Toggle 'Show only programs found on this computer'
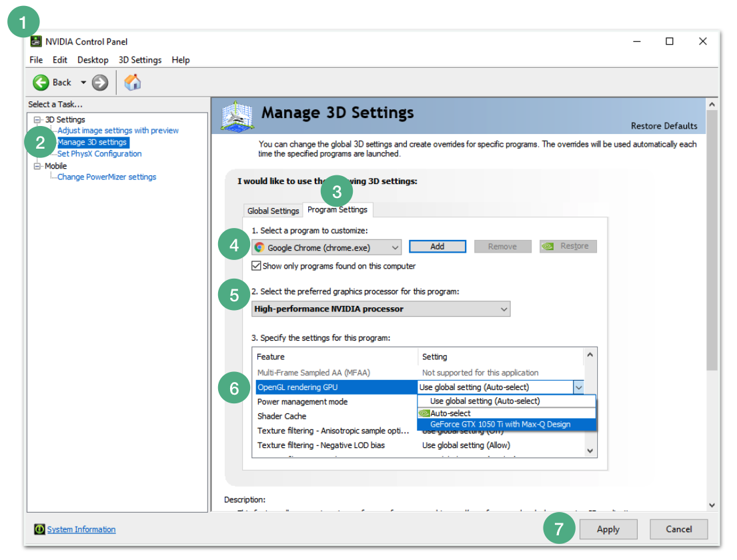Screen dimensions: 737x560 point(256,266)
